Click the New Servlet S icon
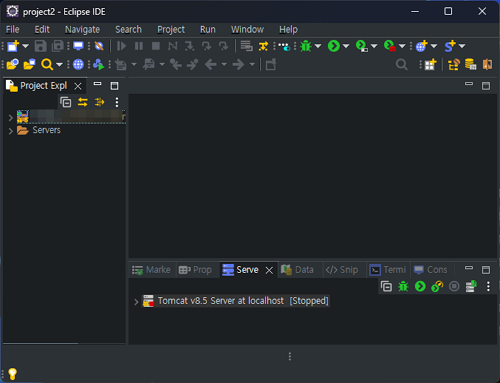This screenshot has height=383, width=500. point(450,46)
